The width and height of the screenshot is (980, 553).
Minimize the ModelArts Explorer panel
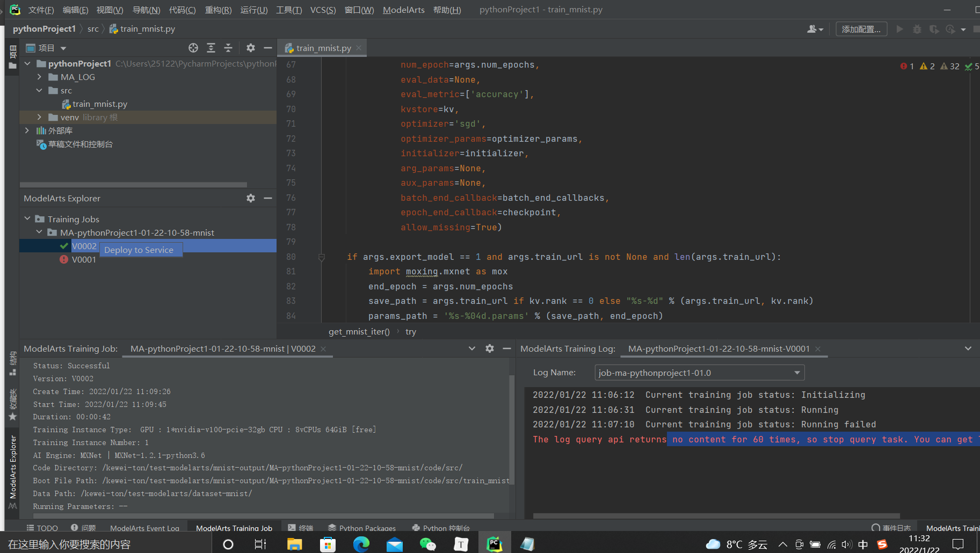(268, 198)
